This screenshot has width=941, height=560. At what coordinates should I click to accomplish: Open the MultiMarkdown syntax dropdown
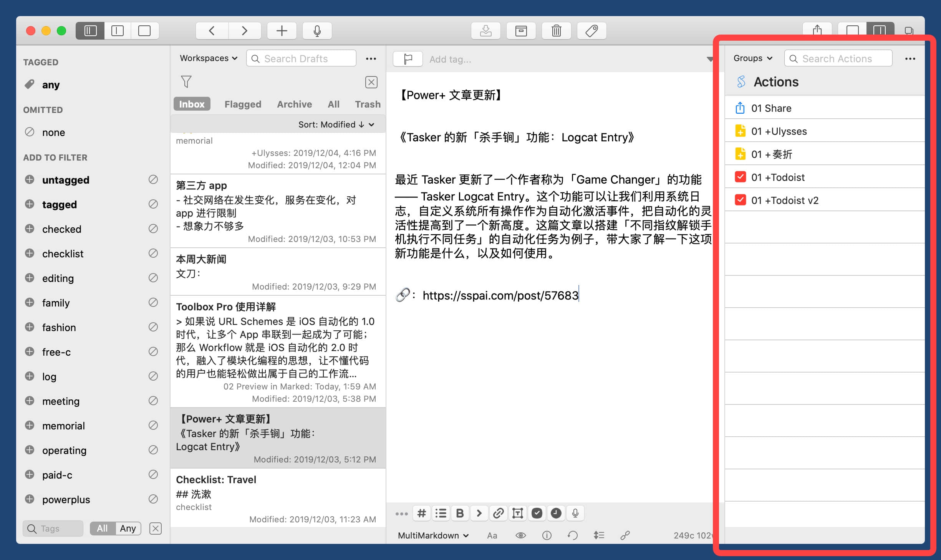pos(432,535)
